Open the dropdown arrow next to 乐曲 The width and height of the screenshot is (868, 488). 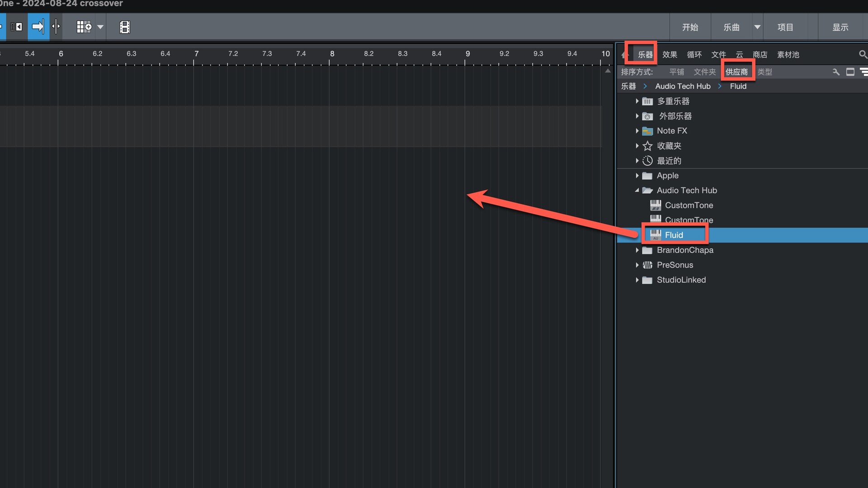tap(757, 27)
